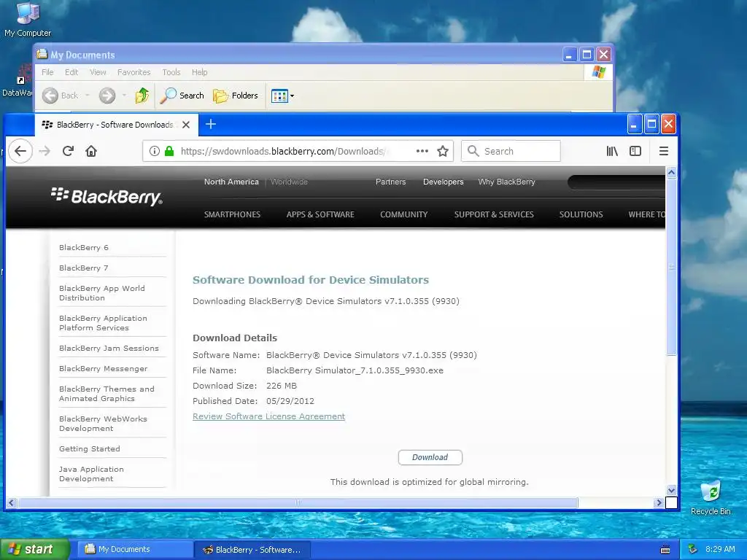Open the Firefox Library icon

(612, 151)
